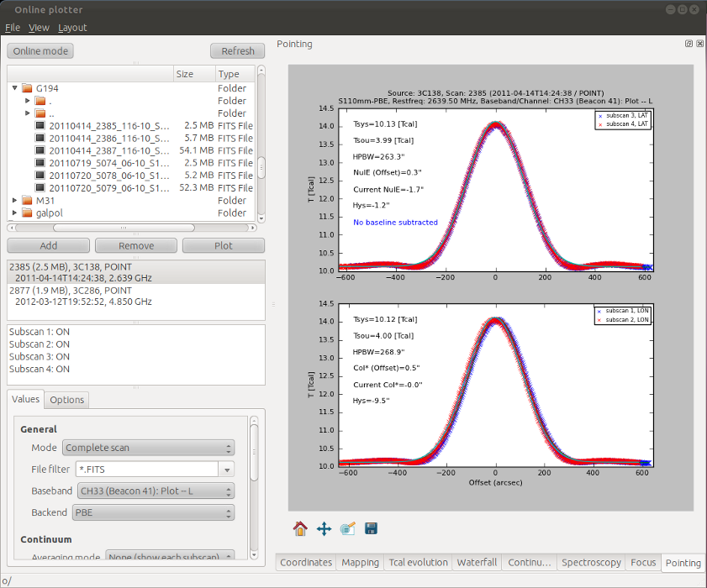Open the Layout menu
Viewport: 707px width, 588px height.
[x=72, y=28]
